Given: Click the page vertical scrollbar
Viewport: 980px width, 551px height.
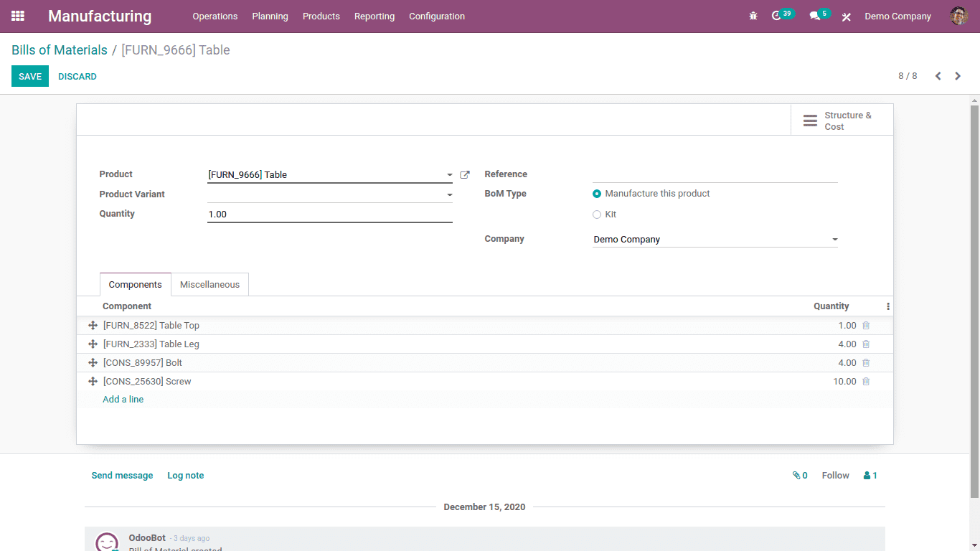Looking at the screenshot, I should click(x=974, y=301).
